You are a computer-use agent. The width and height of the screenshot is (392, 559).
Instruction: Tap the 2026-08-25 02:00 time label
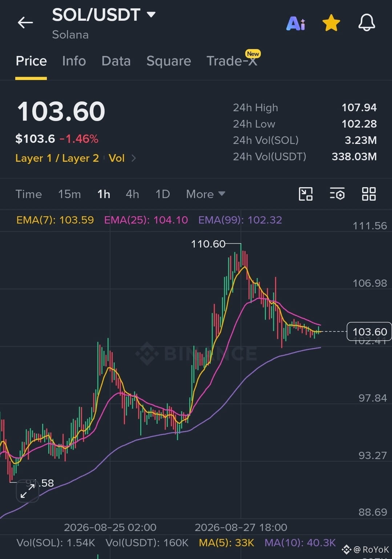click(110, 527)
